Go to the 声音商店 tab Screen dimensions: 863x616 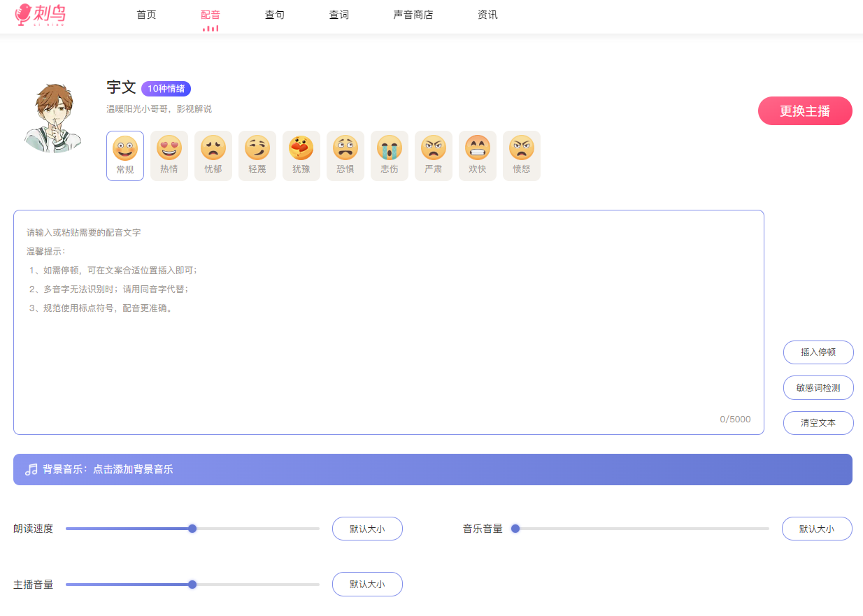(x=411, y=15)
